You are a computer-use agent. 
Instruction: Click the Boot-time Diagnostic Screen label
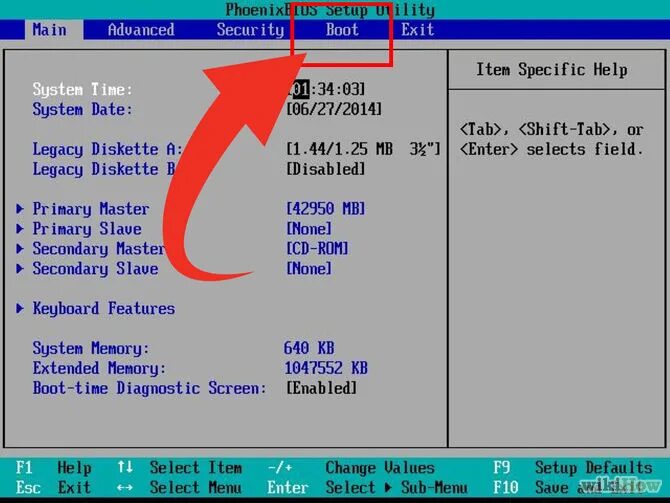click(150, 388)
